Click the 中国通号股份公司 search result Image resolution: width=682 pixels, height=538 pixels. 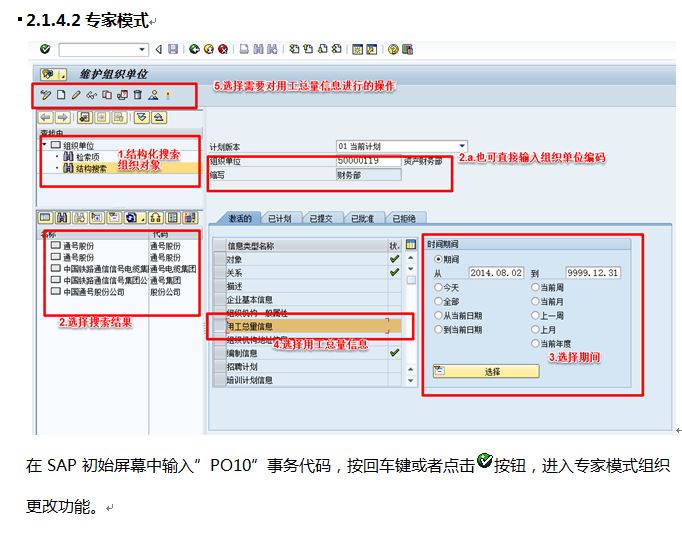pyautogui.click(x=94, y=292)
